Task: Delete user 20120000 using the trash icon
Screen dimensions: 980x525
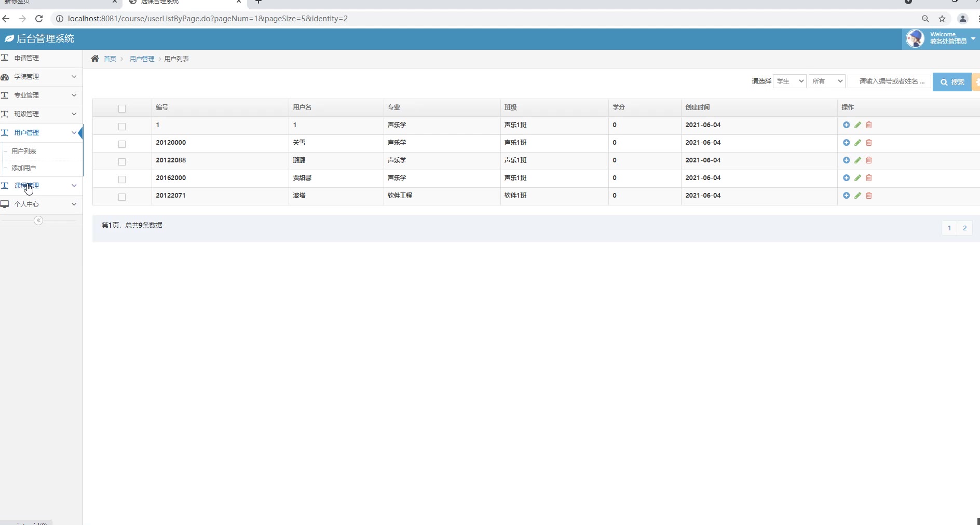Action: coord(869,143)
